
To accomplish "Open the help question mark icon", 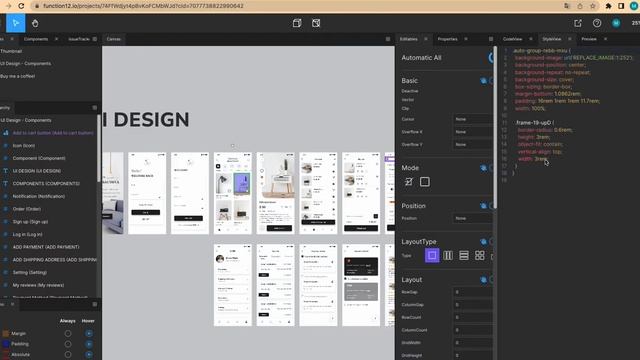I will 597,23.
